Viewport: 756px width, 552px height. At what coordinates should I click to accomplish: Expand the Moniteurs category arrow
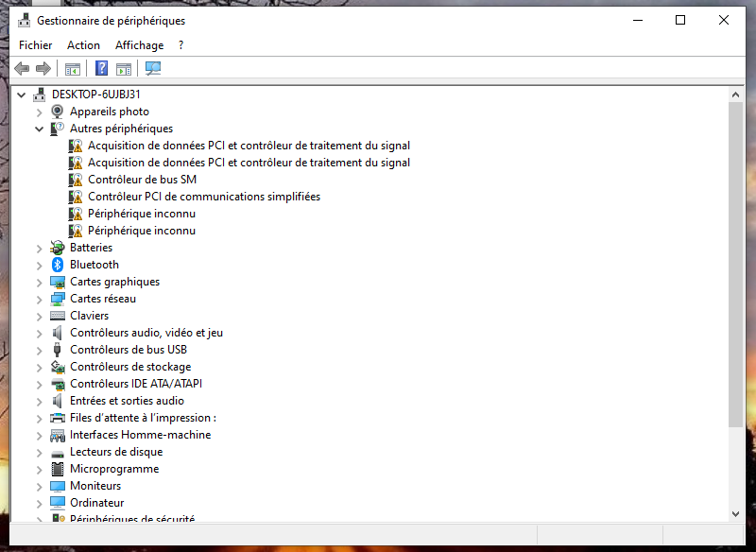[40, 487]
